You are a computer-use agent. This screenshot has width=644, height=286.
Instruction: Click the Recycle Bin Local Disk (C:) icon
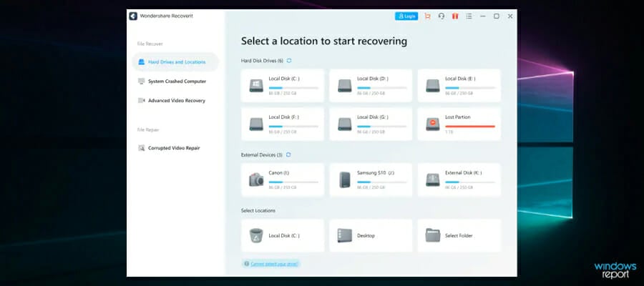(x=256, y=235)
